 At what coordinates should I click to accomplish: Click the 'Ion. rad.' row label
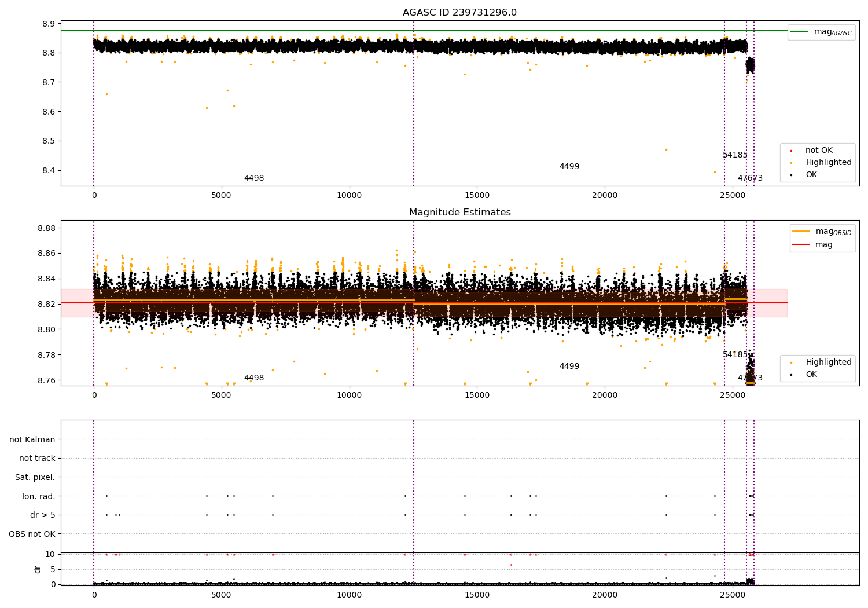(39, 496)
